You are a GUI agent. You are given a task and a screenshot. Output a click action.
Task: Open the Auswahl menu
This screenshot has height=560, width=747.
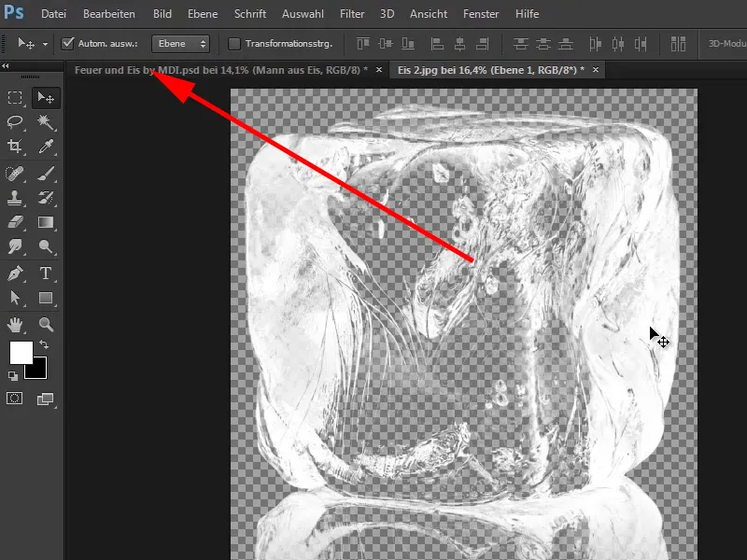click(303, 14)
